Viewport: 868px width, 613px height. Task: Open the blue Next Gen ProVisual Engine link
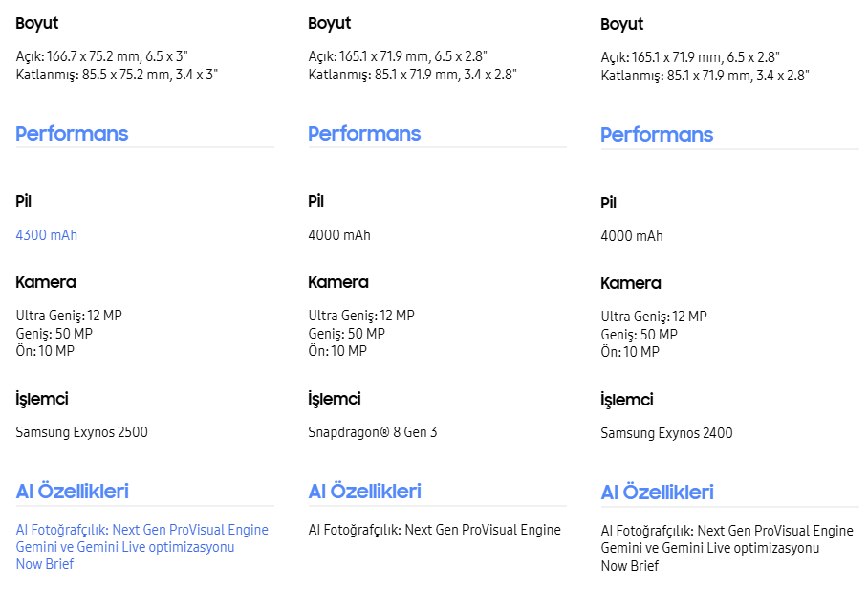click(x=142, y=530)
